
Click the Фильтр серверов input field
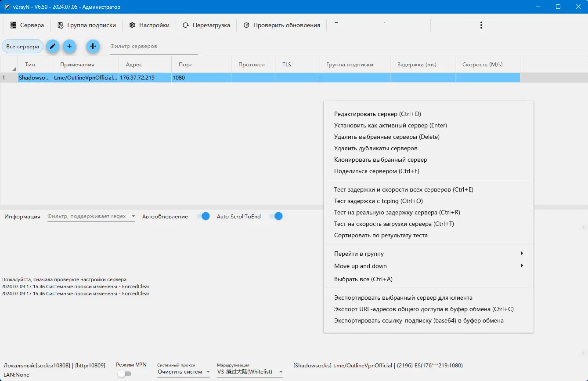coord(154,46)
